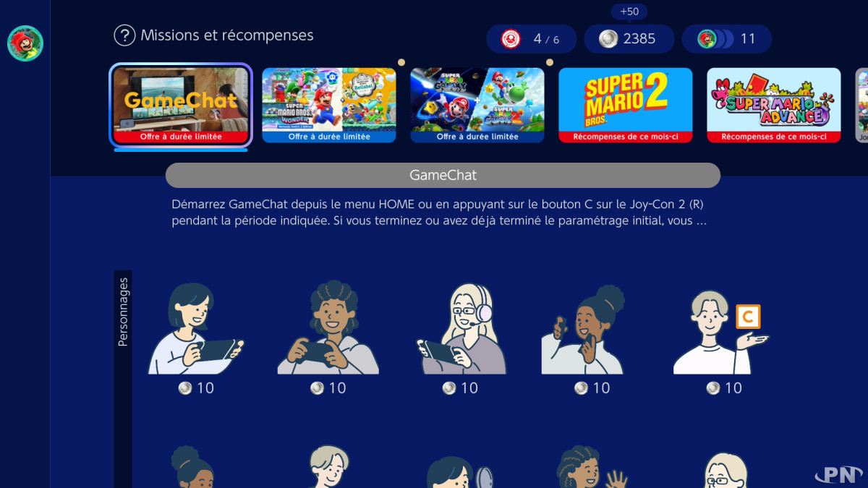Image resolution: width=868 pixels, height=488 pixels.
Task: Open the character icon ticket counter showing 11
Action: (x=727, y=39)
